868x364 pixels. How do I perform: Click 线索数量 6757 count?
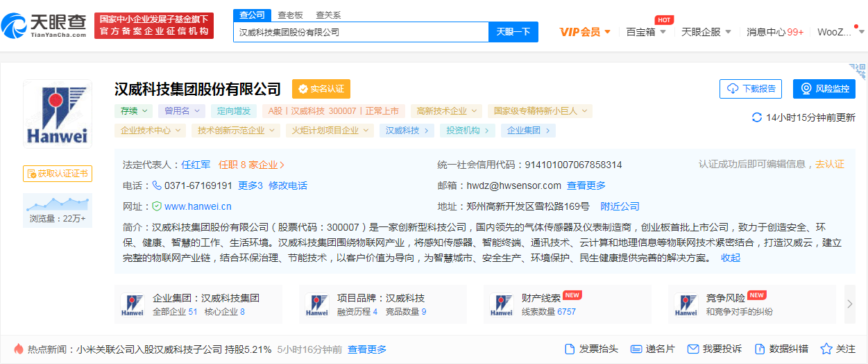(x=549, y=312)
